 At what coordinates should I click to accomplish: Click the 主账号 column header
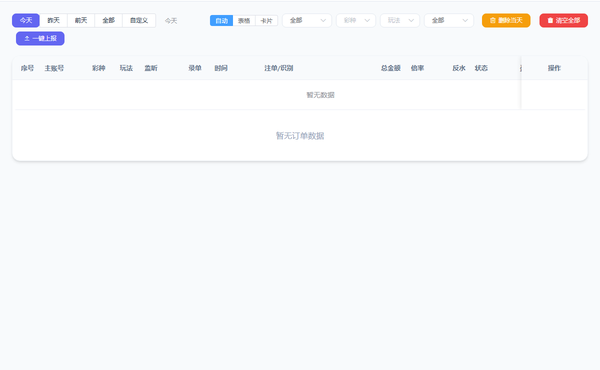54,68
